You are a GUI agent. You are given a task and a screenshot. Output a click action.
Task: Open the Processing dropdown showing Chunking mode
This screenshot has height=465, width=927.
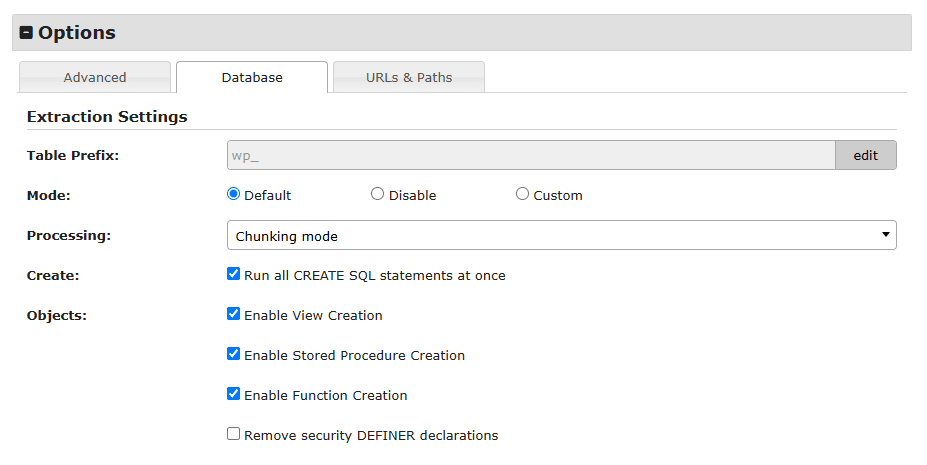(560, 235)
